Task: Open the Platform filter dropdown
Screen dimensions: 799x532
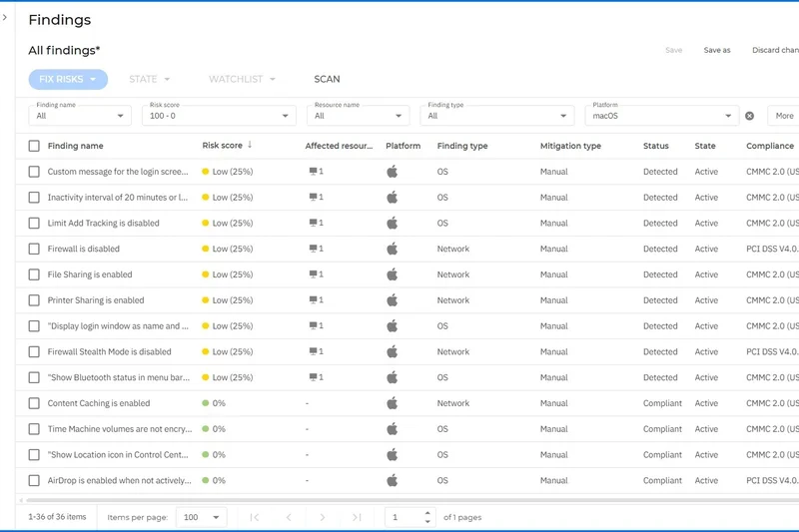Action: pos(661,116)
